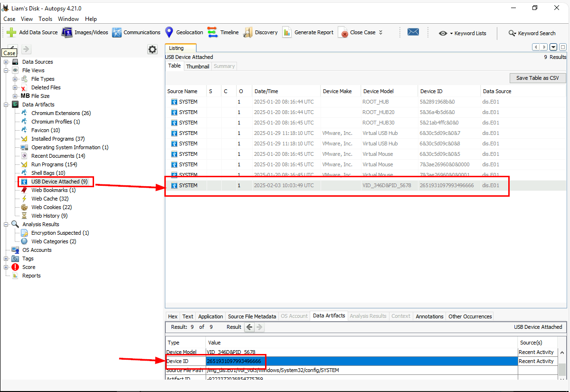Click the Add Data Source icon

pyautogui.click(x=11, y=32)
